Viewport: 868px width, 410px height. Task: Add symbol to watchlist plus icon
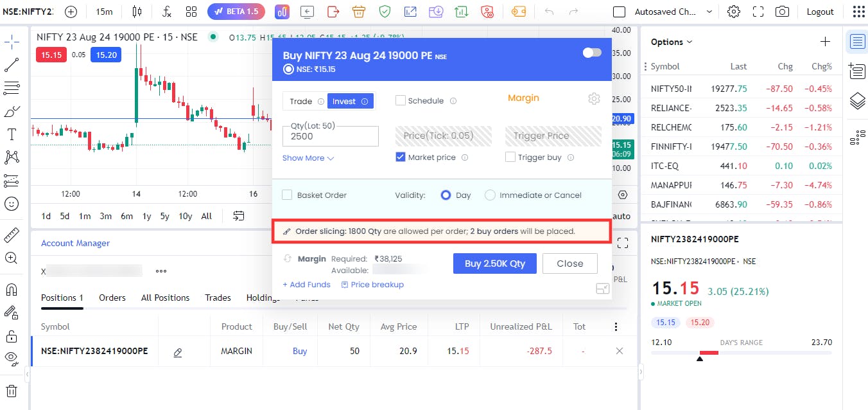(x=826, y=42)
